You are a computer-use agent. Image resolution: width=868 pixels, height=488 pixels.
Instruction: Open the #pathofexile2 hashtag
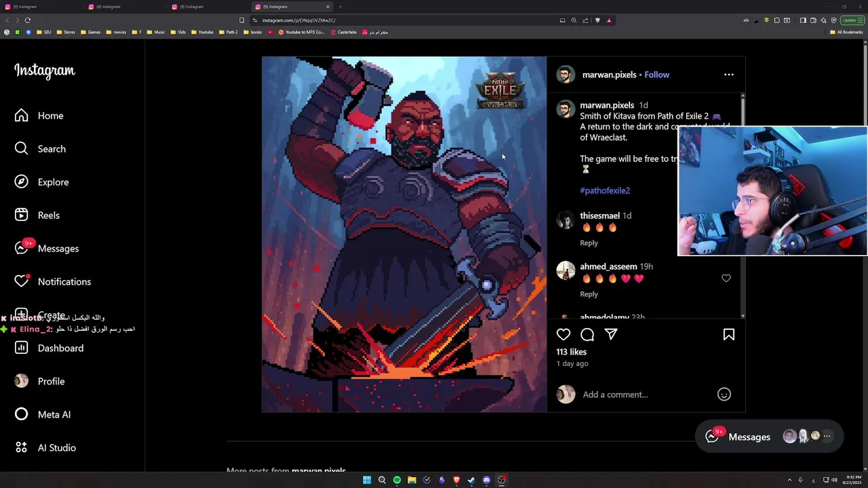tap(605, 190)
